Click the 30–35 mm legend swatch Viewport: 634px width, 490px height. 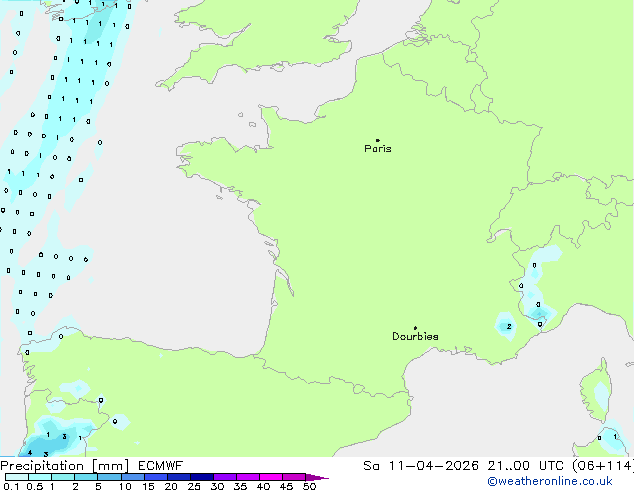click(225, 477)
